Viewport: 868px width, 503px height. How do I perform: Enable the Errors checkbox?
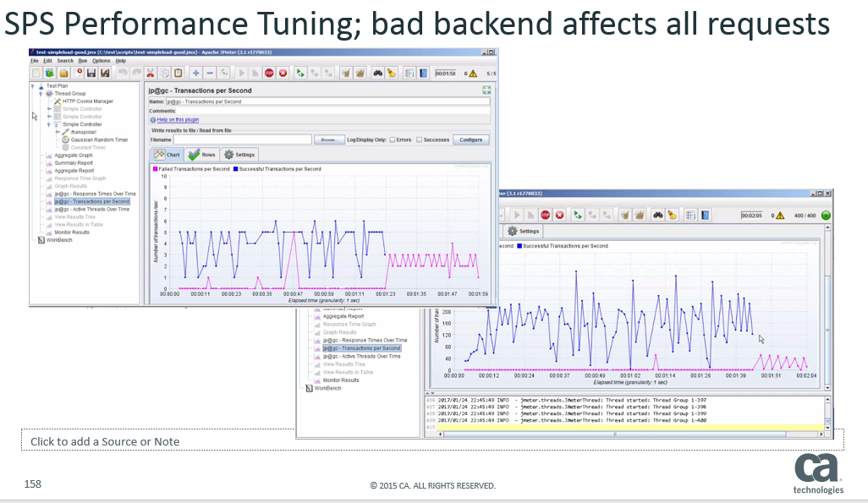(x=393, y=139)
